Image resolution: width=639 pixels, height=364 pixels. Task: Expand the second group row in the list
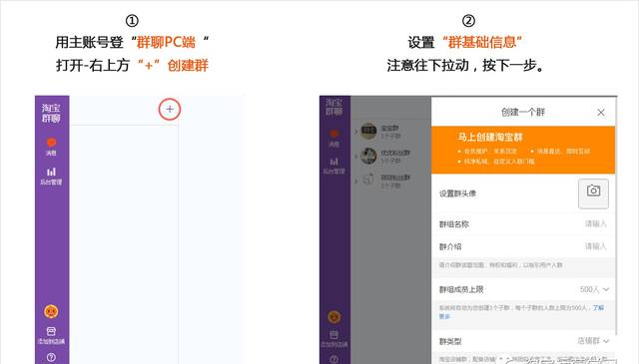click(355, 156)
